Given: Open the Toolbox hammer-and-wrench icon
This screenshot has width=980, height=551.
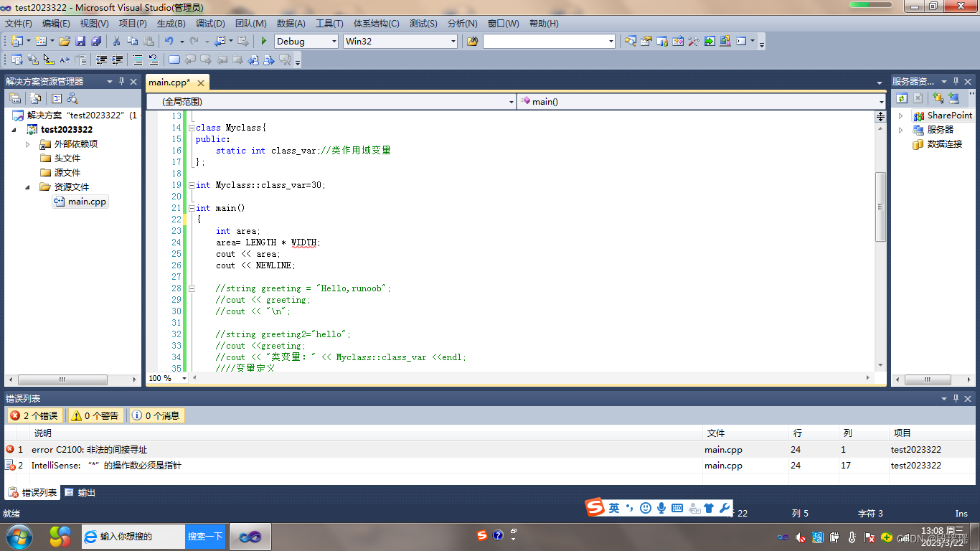Looking at the screenshot, I should (x=694, y=41).
